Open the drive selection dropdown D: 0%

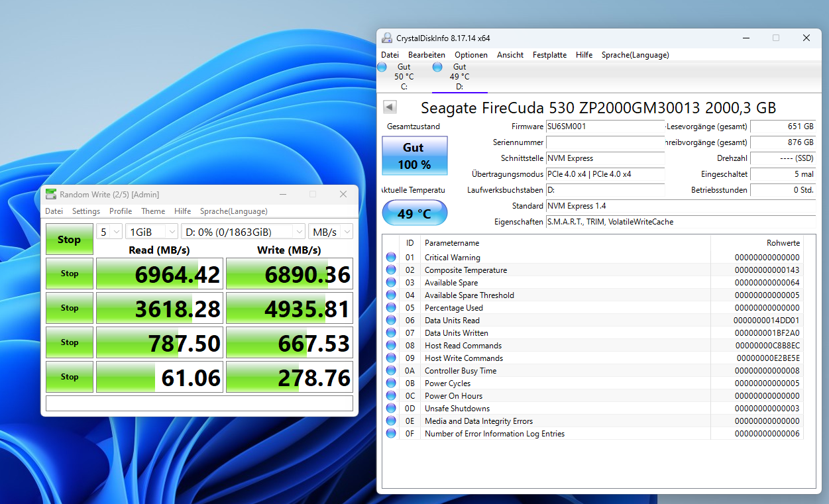pyautogui.click(x=243, y=232)
